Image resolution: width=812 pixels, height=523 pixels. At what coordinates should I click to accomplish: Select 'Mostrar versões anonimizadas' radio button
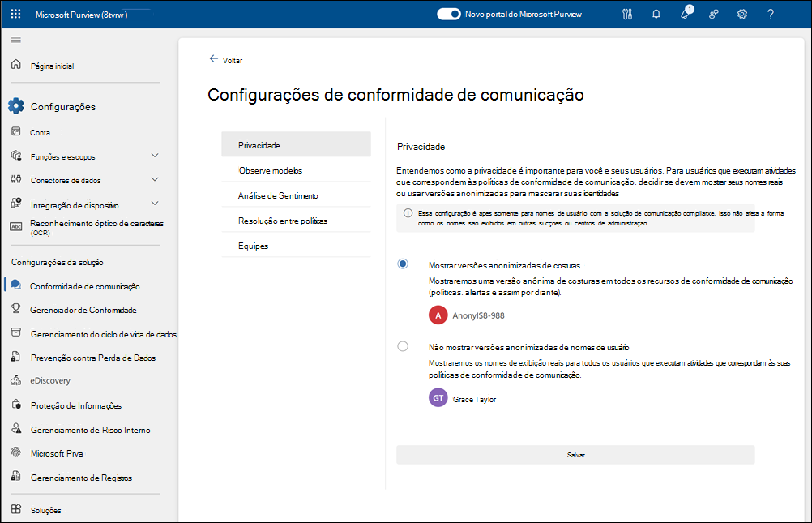click(403, 264)
